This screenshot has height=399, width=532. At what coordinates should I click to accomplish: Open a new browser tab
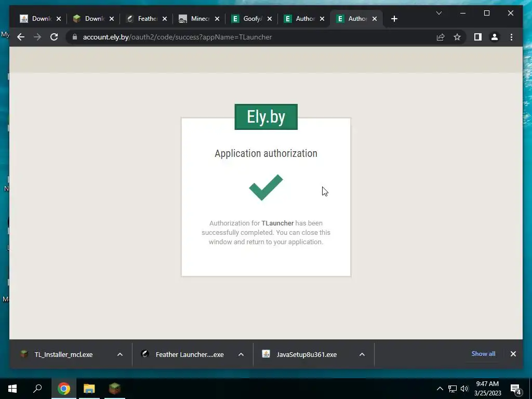394,19
